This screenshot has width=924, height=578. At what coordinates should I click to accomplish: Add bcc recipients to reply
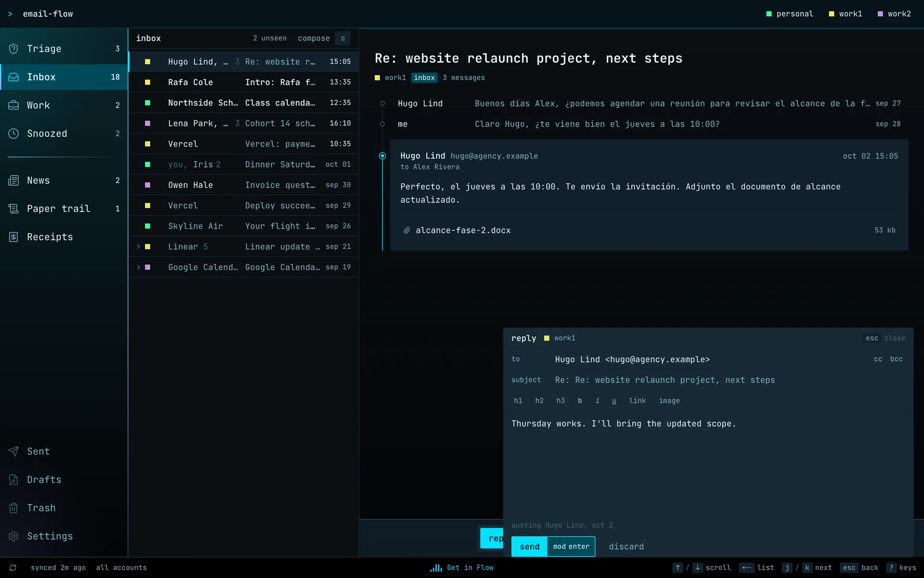897,359
